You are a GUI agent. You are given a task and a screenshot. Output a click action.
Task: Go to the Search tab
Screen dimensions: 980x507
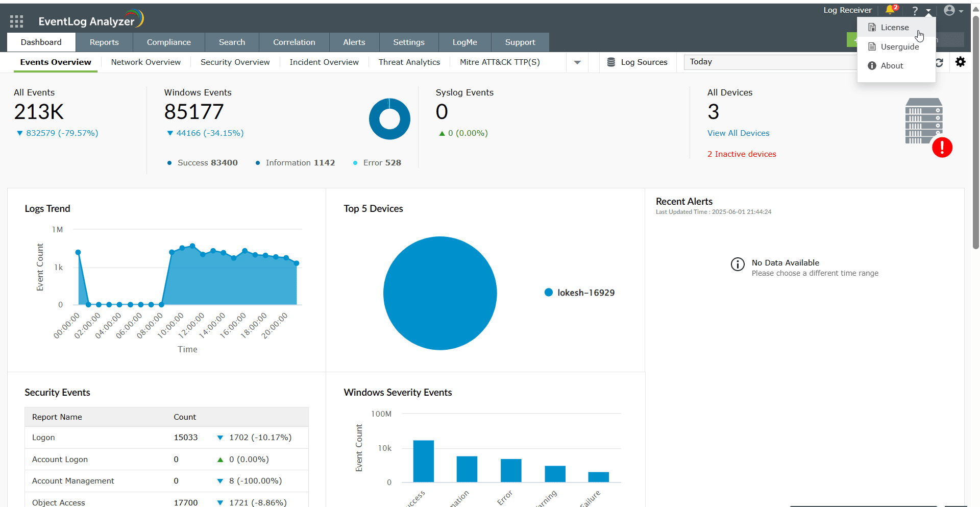pyautogui.click(x=232, y=42)
